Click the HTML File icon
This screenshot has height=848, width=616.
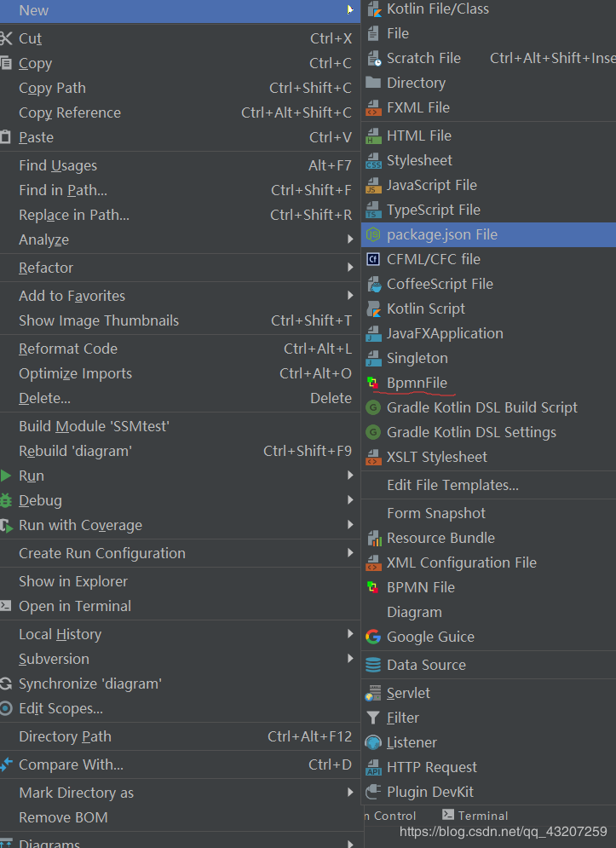point(373,136)
